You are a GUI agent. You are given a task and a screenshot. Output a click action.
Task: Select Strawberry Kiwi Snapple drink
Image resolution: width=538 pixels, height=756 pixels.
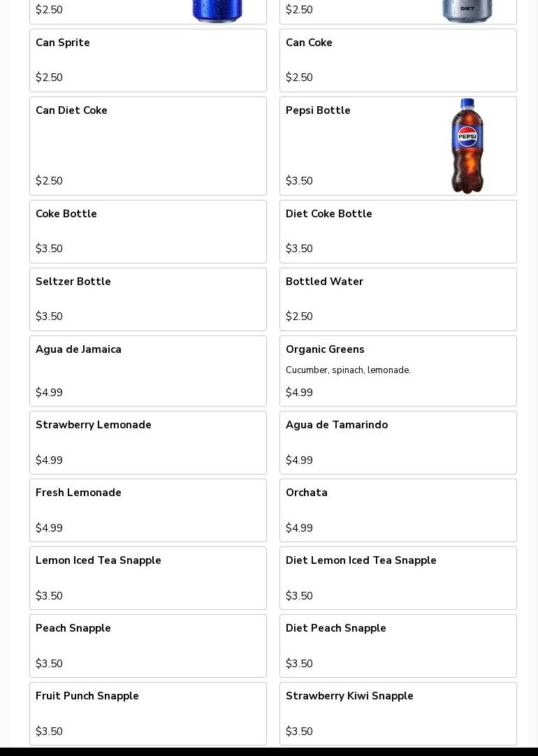pos(398,713)
